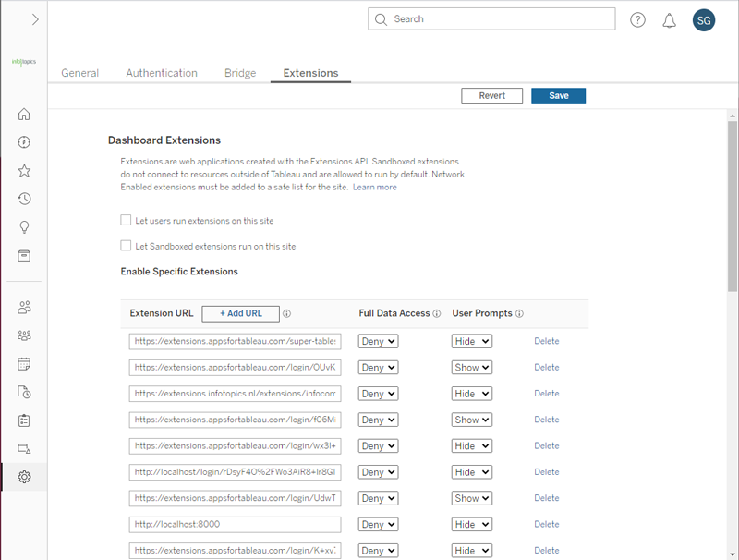The height and width of the screenshot is (560, 739).
Task: Click the Explore compass icon
Action: [x=24, y=142]
